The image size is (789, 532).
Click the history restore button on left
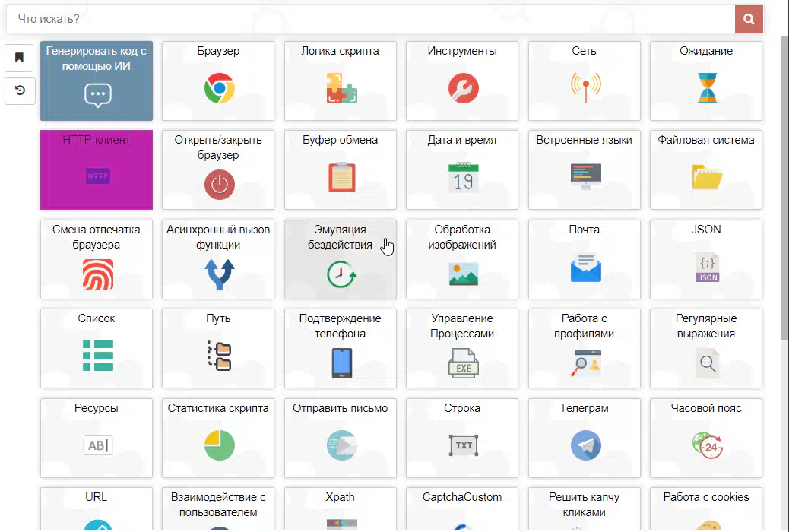tap(20, 90)
